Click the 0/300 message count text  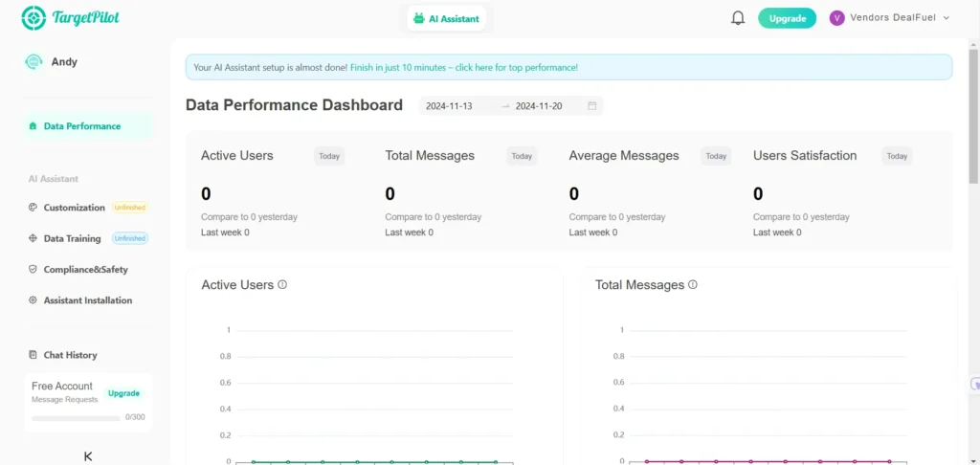(135, 417)
